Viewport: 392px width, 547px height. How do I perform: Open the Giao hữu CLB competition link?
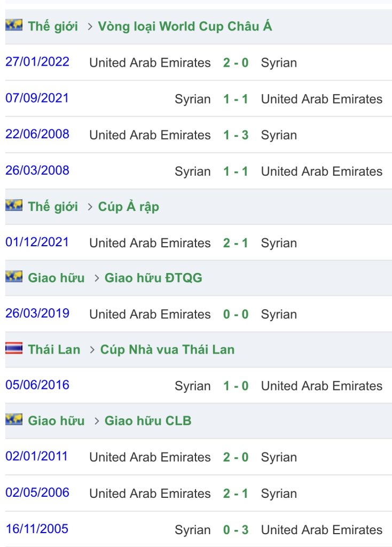pyautogui.click(x=148, y=421)
